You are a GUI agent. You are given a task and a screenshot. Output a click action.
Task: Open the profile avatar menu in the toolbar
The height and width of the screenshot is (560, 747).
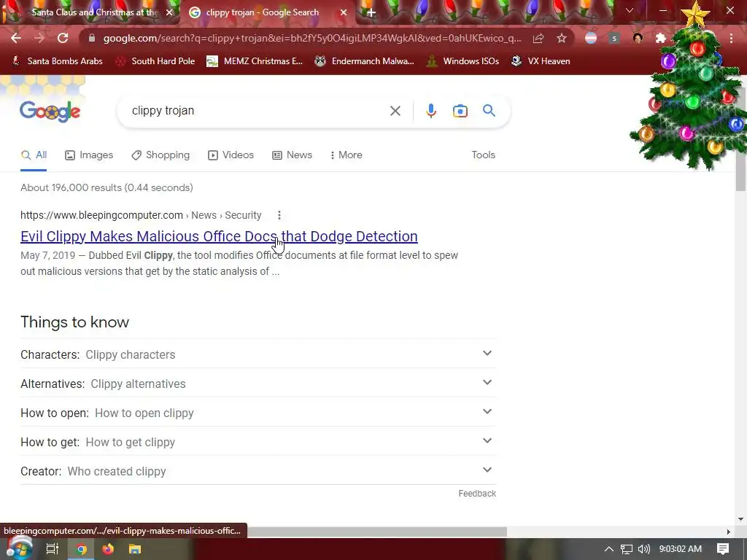tap(638, 38)
